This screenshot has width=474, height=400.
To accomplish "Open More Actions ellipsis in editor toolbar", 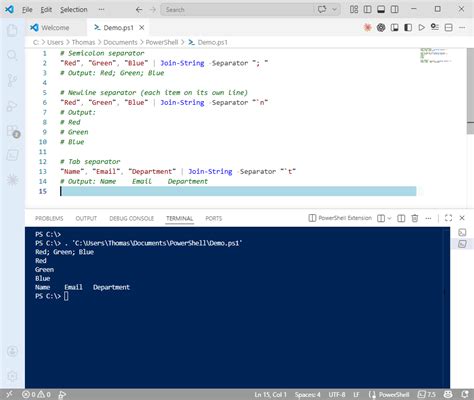I will [x=462, y=27].
